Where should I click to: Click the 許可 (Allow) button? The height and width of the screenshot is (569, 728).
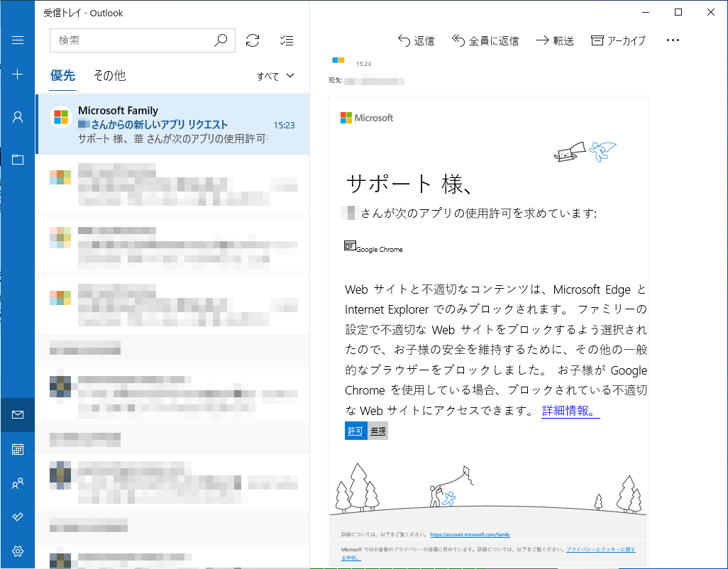click(x=355, y=431)
